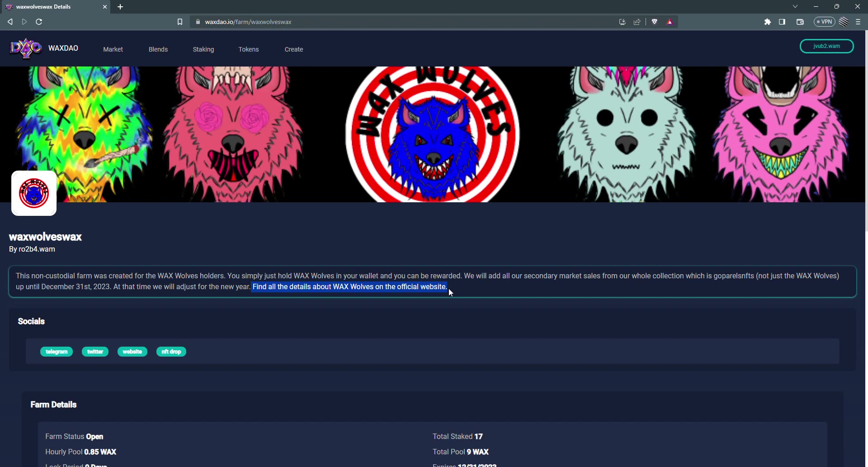Click the VPN button in toolbar

pyautogui.click(x=825, y=22)
